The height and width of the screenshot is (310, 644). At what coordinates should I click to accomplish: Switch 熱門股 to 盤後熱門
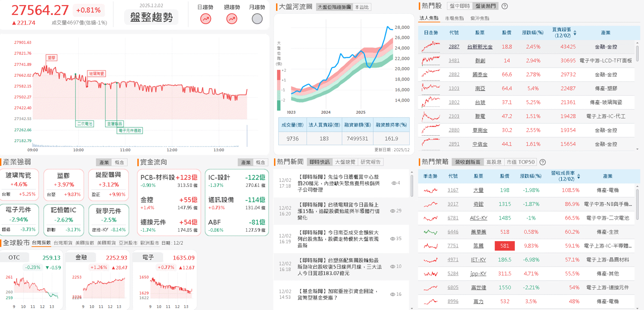[485, 6]
